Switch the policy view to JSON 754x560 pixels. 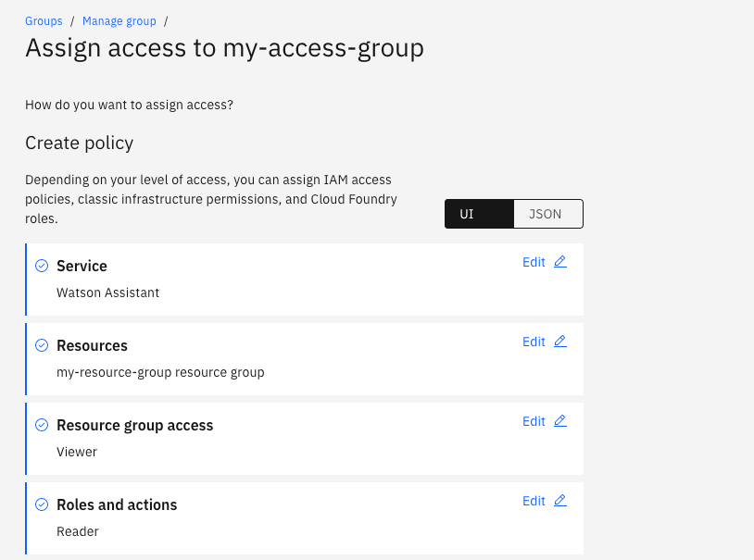(x=545, y=214)
